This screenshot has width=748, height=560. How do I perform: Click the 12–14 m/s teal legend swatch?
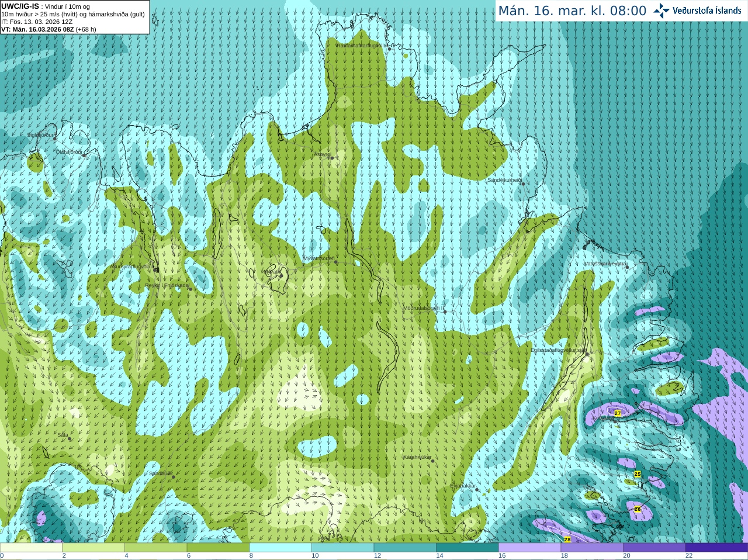[x=405, y=548]
